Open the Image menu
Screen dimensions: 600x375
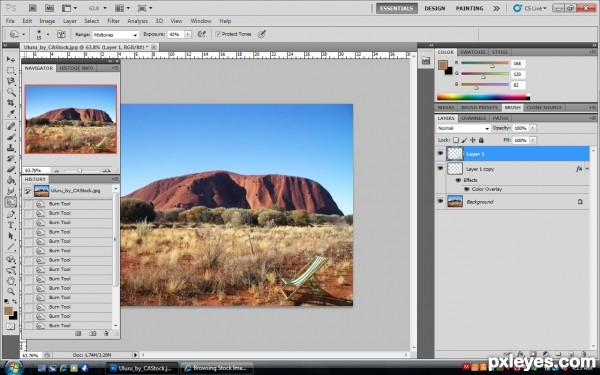[x=47, y=21]
